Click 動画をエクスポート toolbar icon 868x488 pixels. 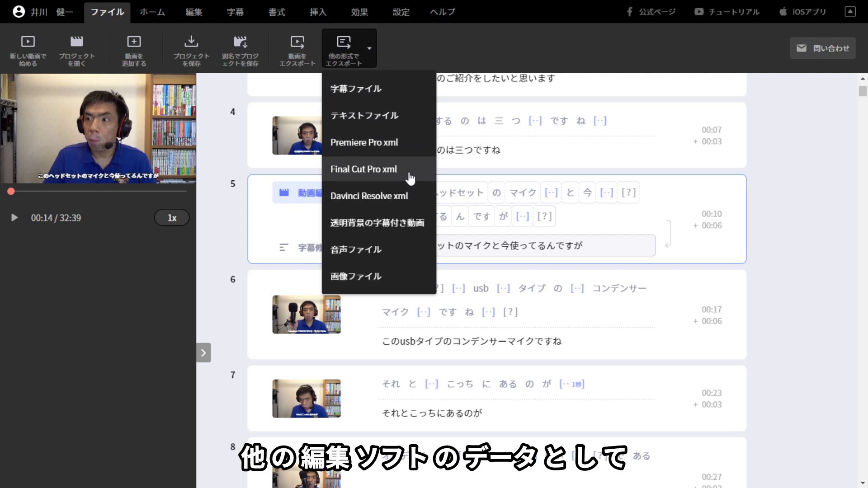297,51
